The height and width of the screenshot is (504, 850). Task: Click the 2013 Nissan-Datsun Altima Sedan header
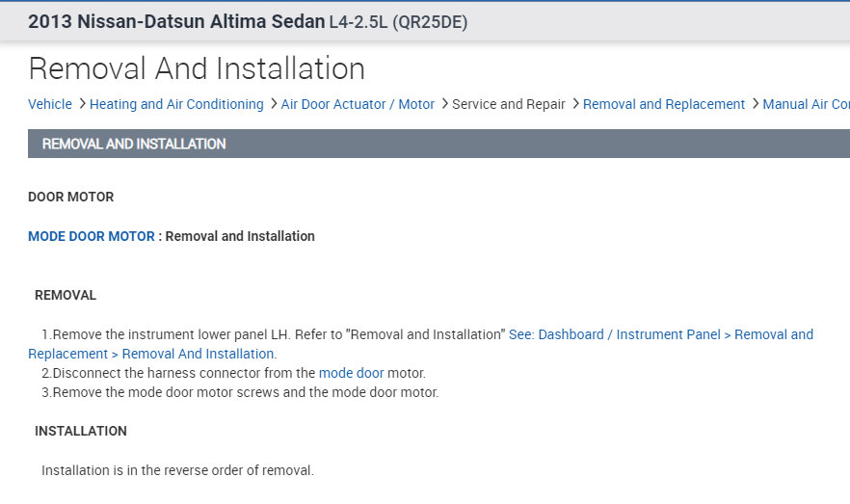pyautogui.click(x=176, y=21)
